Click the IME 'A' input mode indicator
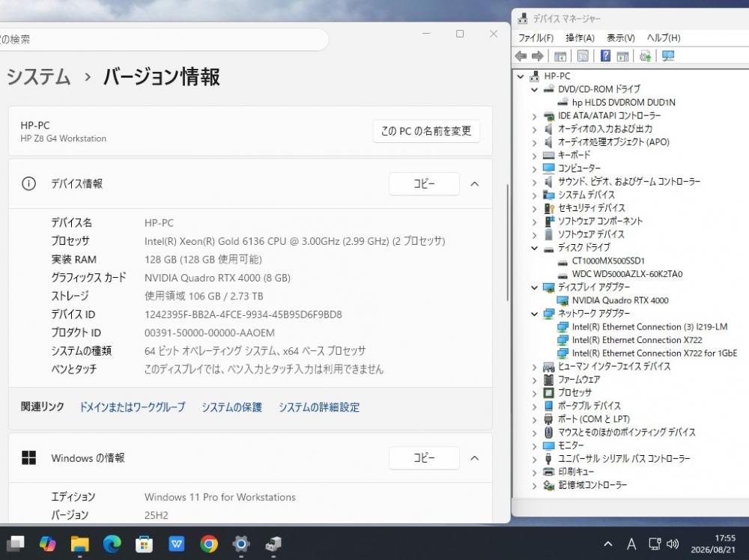 (x=631, y=544)
